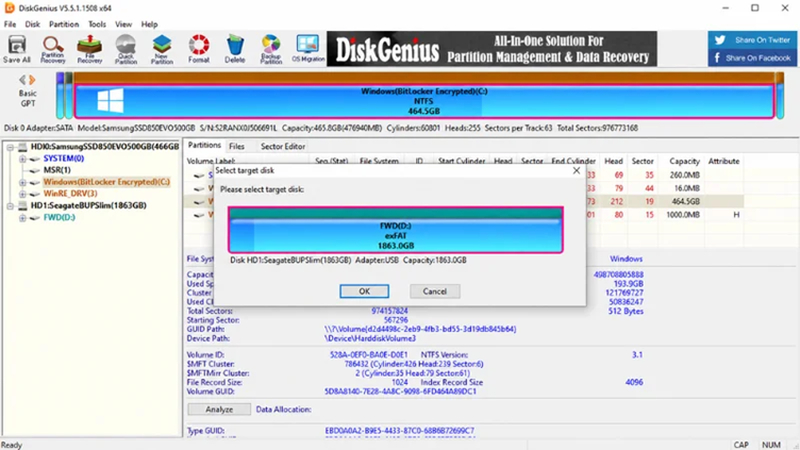Expand the WinRE_DRV(3) partition node
This screenshot has width=800, height=450.
tap(22, 194)
